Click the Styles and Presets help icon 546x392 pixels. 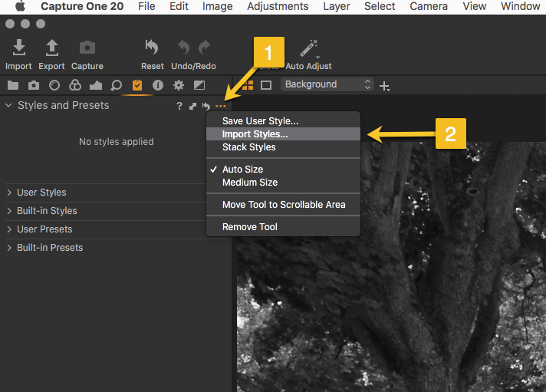pyautogui.click(x=179, y=106)
